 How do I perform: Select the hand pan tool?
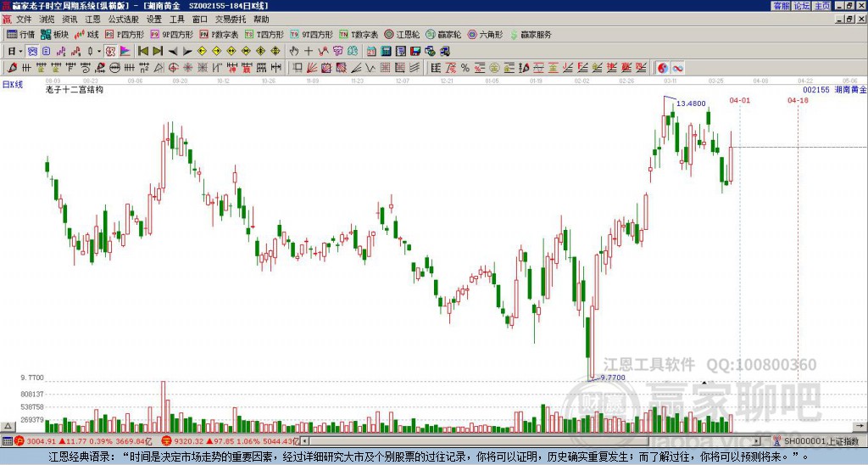294,51
